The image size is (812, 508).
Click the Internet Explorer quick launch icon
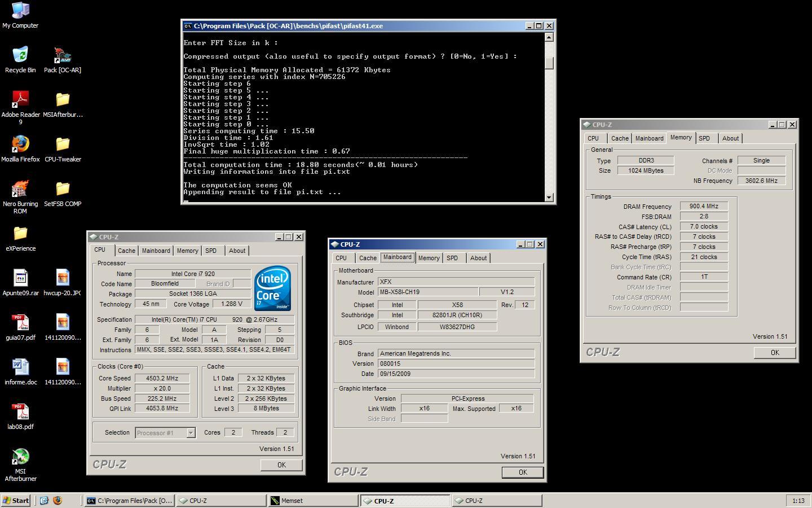coord(44,500)
